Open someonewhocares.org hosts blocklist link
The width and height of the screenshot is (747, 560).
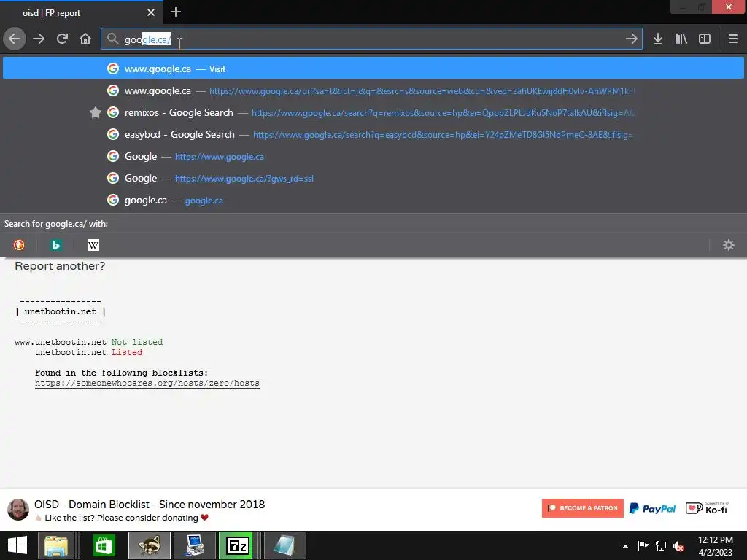147,384
